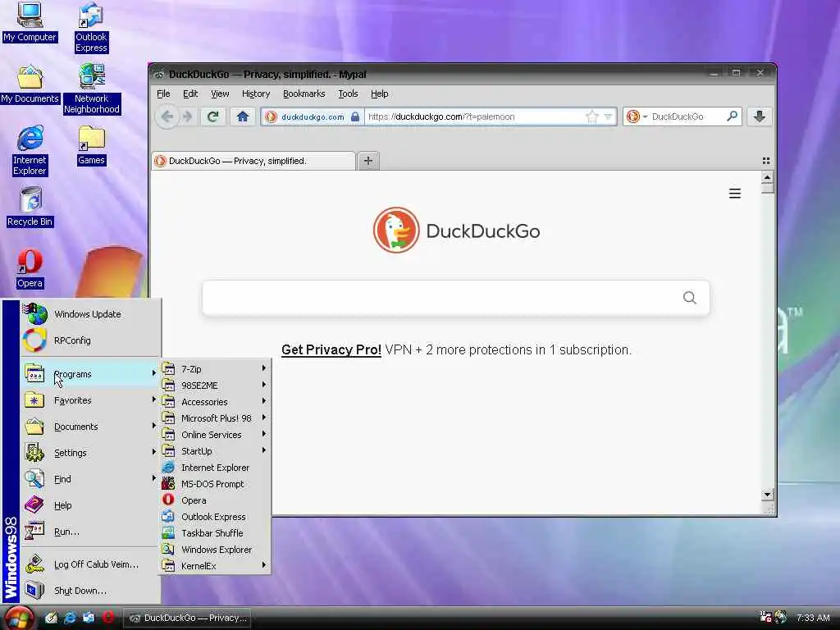Select the DuckDuckGo browser tab

(253, 161)
